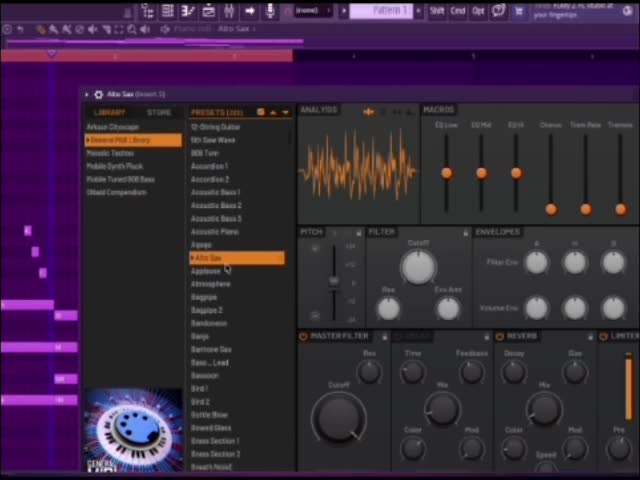
Task: Toggle the Reverb power button
Action: coord(500,336)
